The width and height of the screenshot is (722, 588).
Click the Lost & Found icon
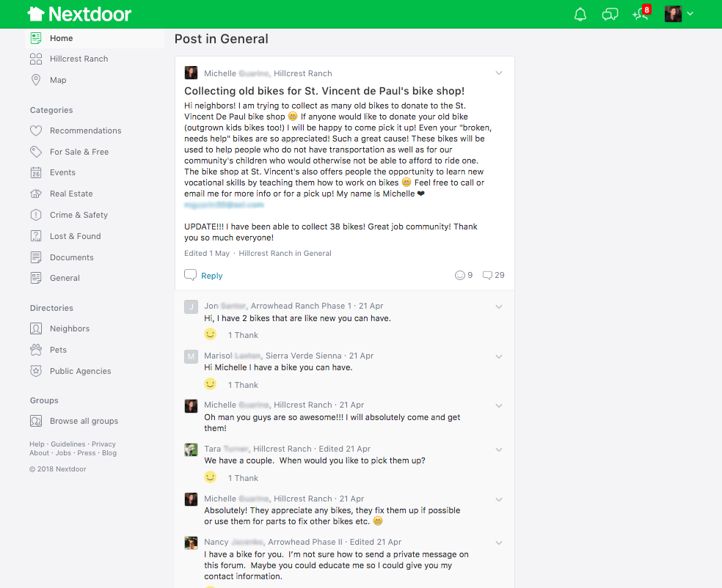[x=36, y=236]
